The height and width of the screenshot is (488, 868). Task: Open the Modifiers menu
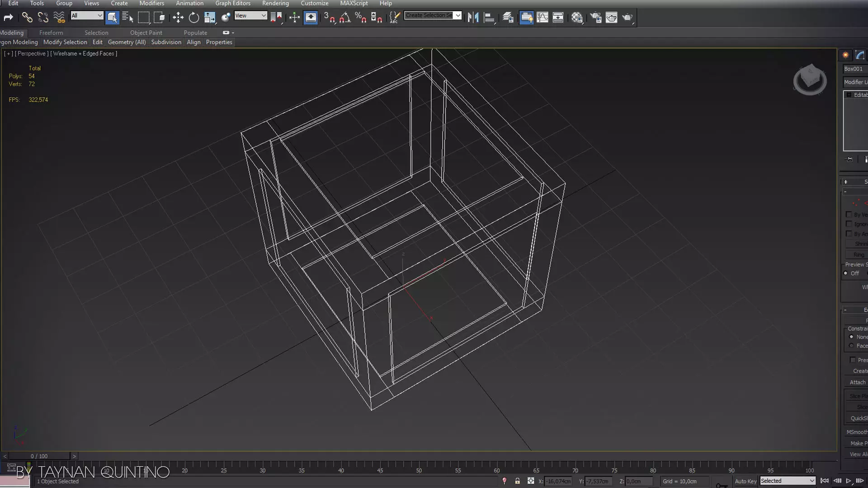tap(151, 3)
